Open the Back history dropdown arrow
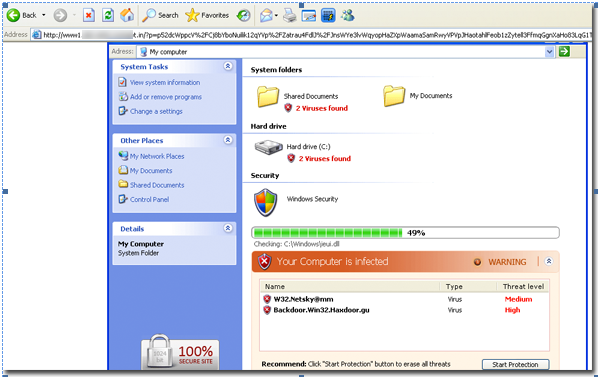 [43, 15]
